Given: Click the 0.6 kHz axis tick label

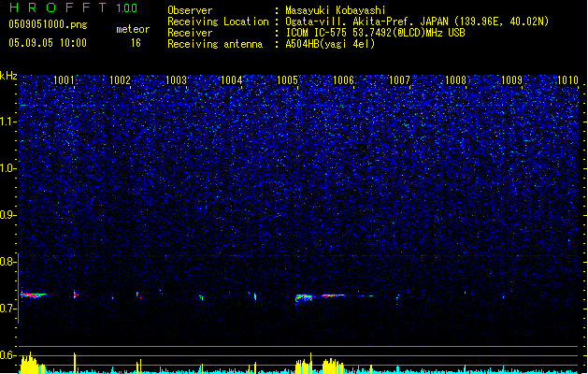Looking at the screenshot, I should coord(7,355).
